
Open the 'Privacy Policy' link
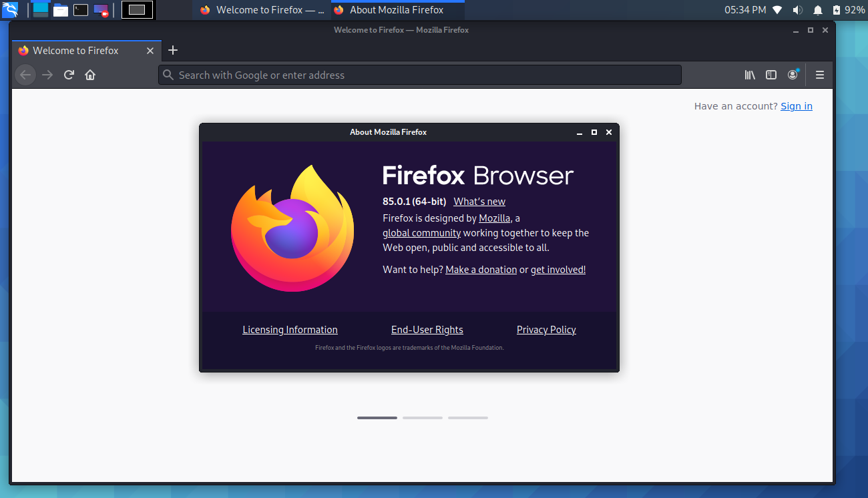click(x=546, y=330)
